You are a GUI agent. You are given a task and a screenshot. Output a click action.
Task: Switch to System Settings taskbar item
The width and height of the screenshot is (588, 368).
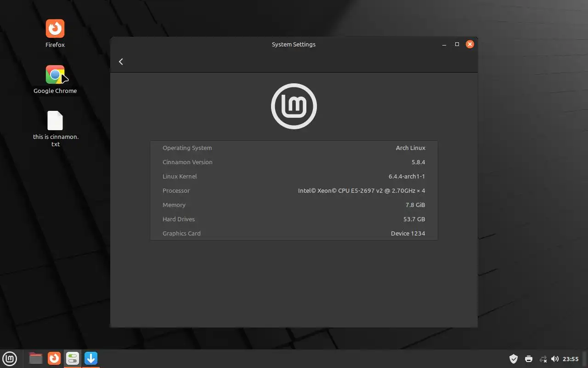click(73, 358)
